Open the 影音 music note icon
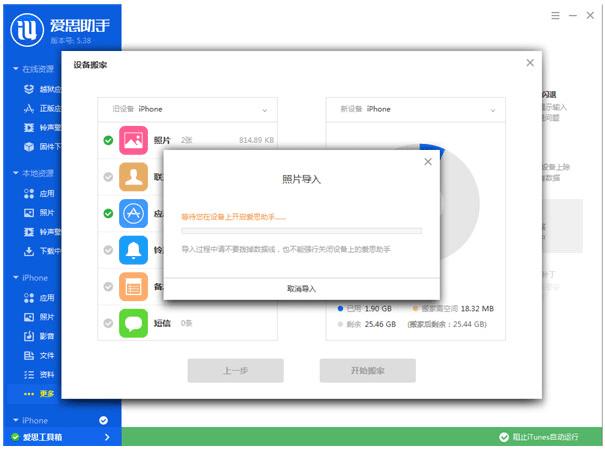This screenshot has height=449, width=605. point(29,336)
